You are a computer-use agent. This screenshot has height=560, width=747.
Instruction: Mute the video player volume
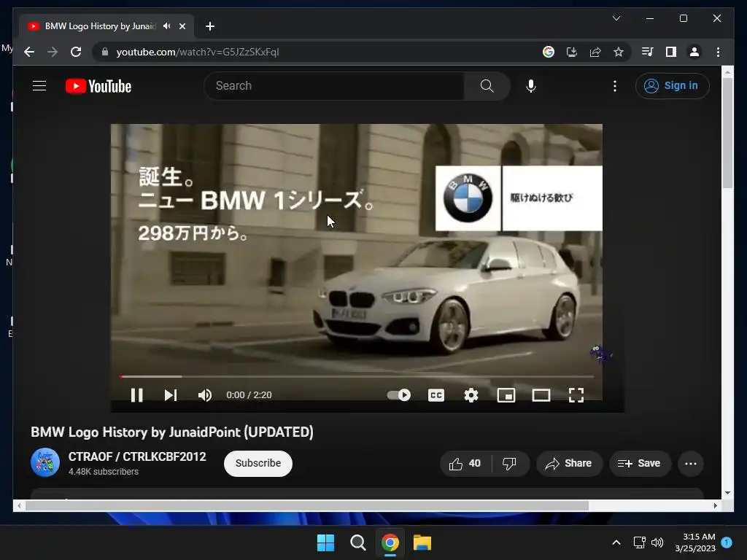click(x=205, y=395)
